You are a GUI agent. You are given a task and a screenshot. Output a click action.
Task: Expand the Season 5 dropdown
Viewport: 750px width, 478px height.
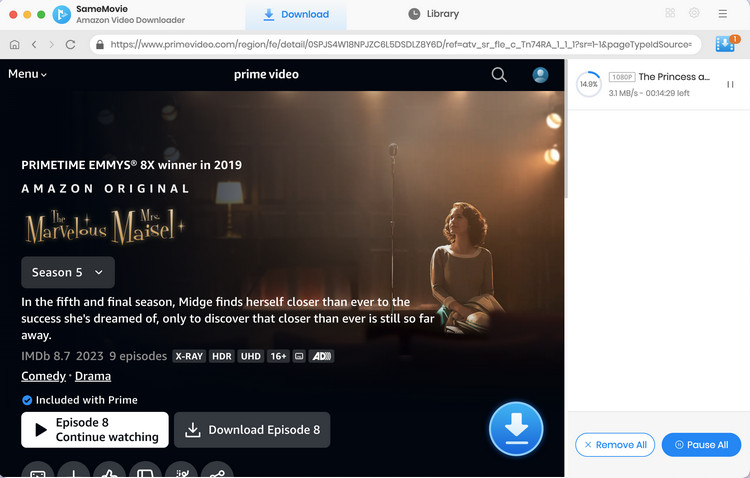(68, 272)
